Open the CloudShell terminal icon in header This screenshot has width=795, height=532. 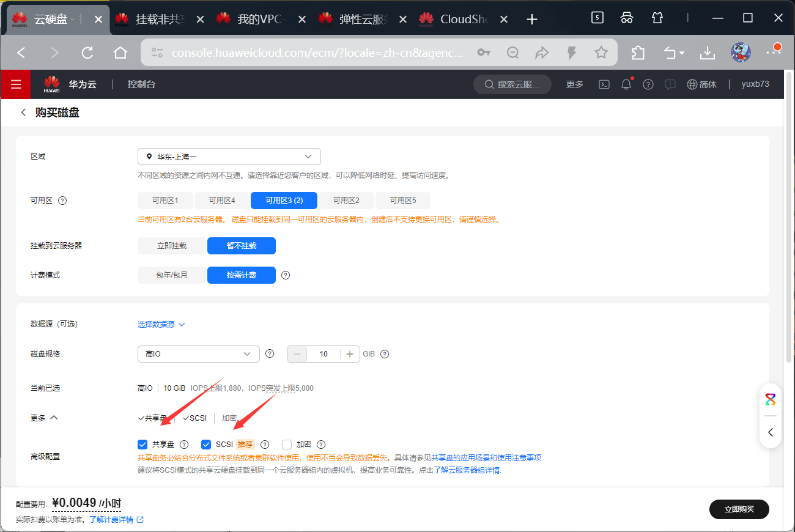click(604, 84)
